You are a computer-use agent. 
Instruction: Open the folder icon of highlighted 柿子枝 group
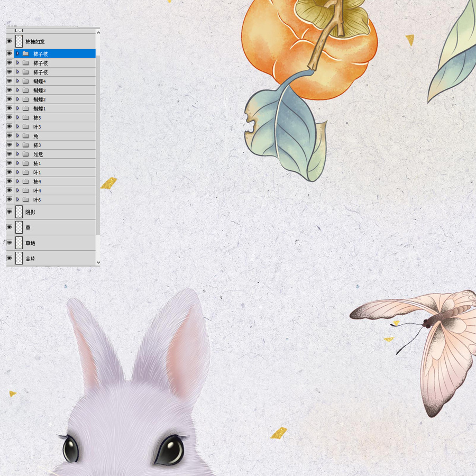(x=26, y=54)
